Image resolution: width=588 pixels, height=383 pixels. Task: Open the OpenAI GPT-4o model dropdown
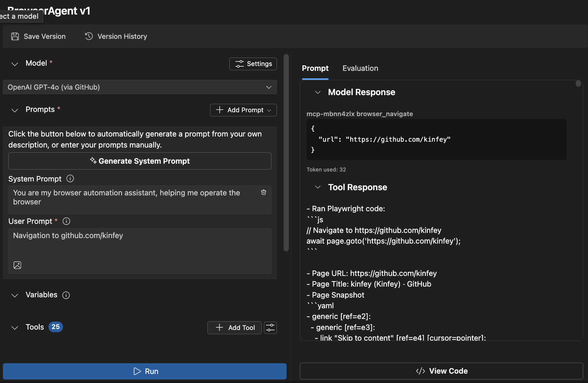[140, 87]
